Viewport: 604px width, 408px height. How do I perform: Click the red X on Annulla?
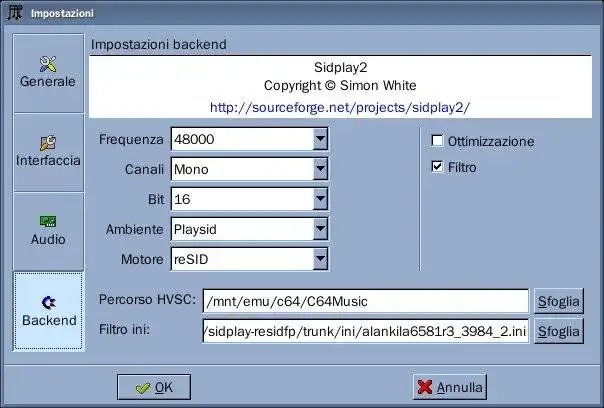click(x=425, y=387)
